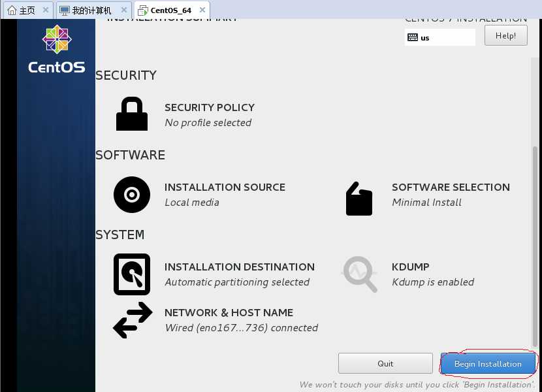Close the 主页 tab
Viewport: 542px width, 392px height.
(x=45, y=10)
